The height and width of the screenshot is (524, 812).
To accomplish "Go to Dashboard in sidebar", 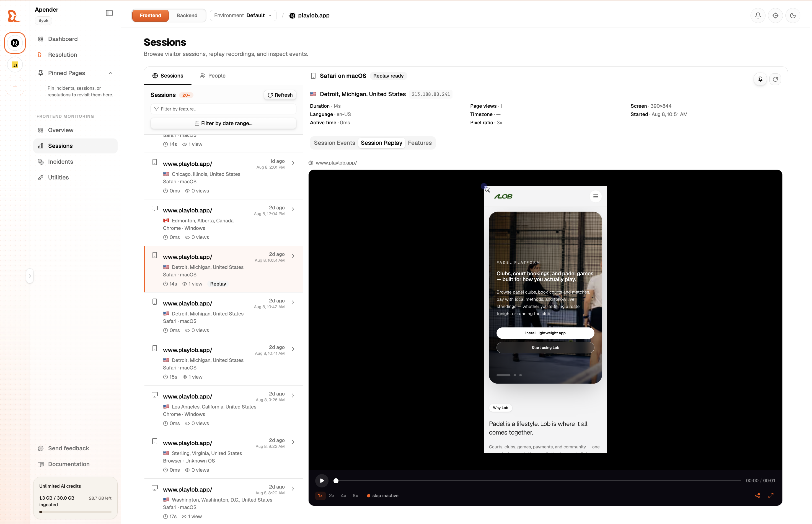I will (75, 39).
